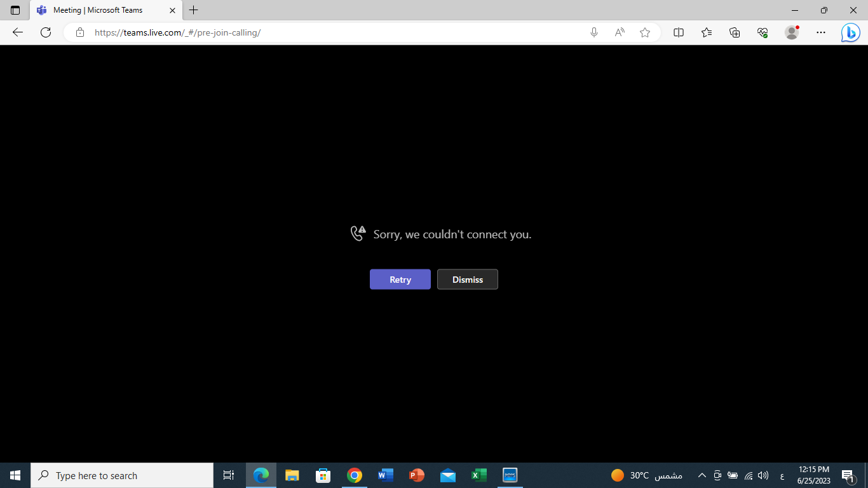Add this page to favorites
Viewport: 868px width, 488px height.
pos(645,32)
